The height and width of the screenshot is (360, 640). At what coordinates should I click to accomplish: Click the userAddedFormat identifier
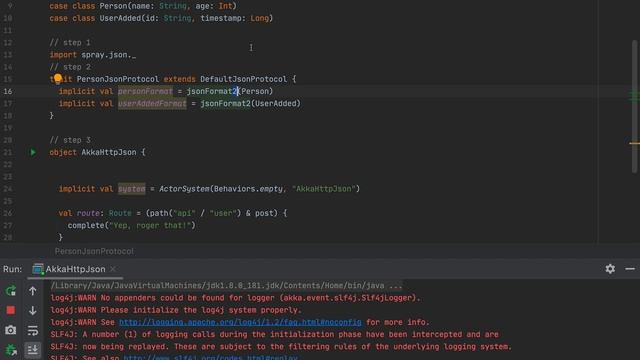coord(152,104)
